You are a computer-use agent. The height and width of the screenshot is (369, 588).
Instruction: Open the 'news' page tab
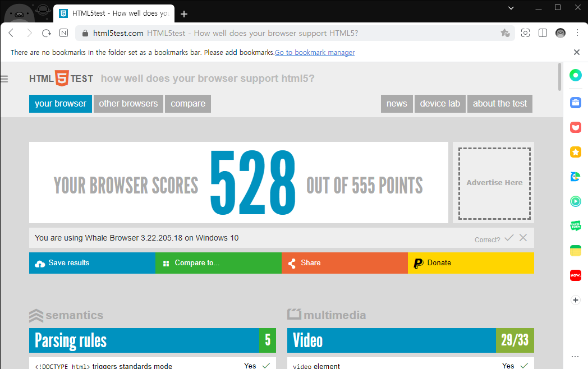[397, 104]
